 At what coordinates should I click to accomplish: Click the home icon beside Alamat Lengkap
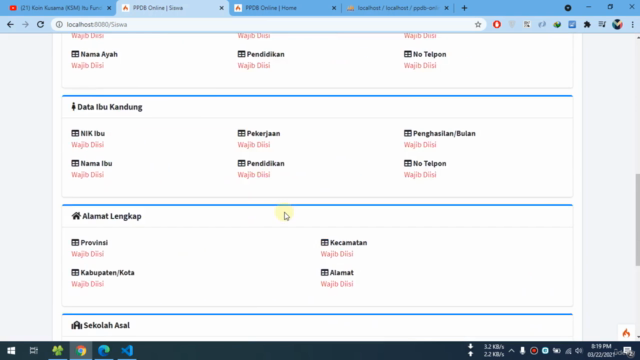click(x=76, y=216)
